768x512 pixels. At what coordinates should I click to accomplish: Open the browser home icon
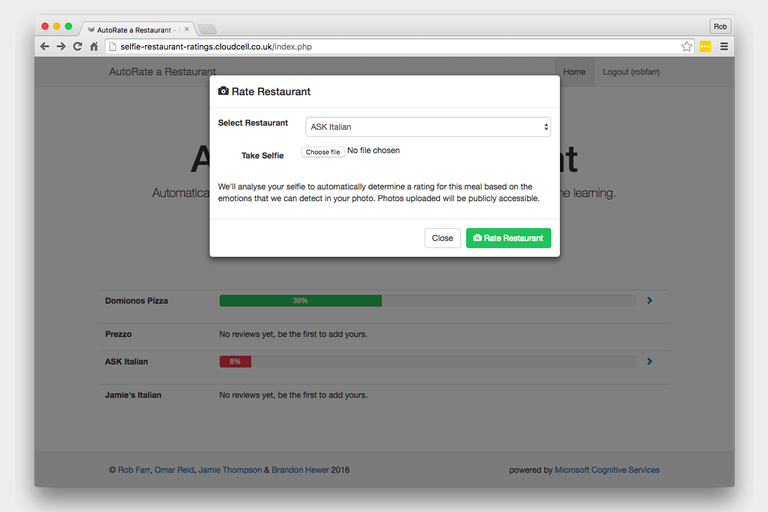click(94, 47)
